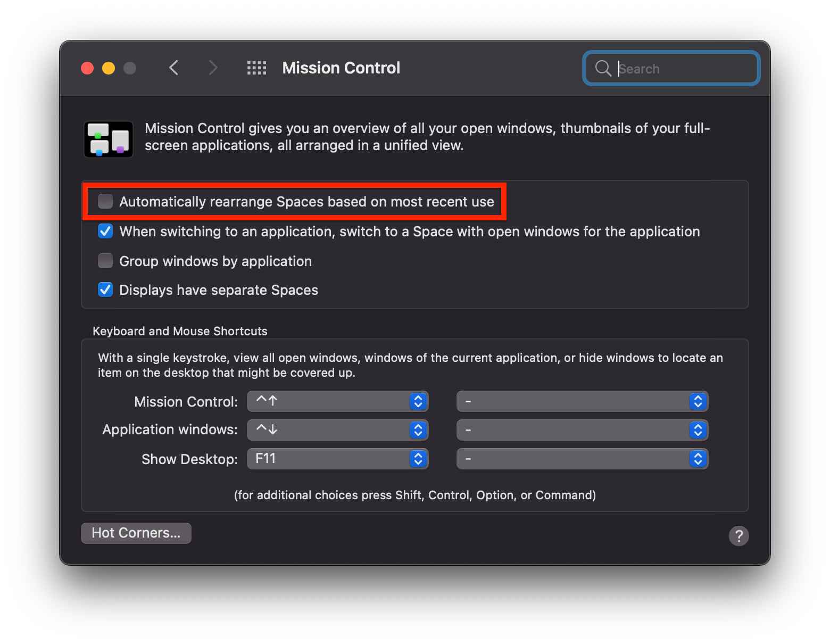Click the 'With a single keystroke' description

[x=410, y=365]
